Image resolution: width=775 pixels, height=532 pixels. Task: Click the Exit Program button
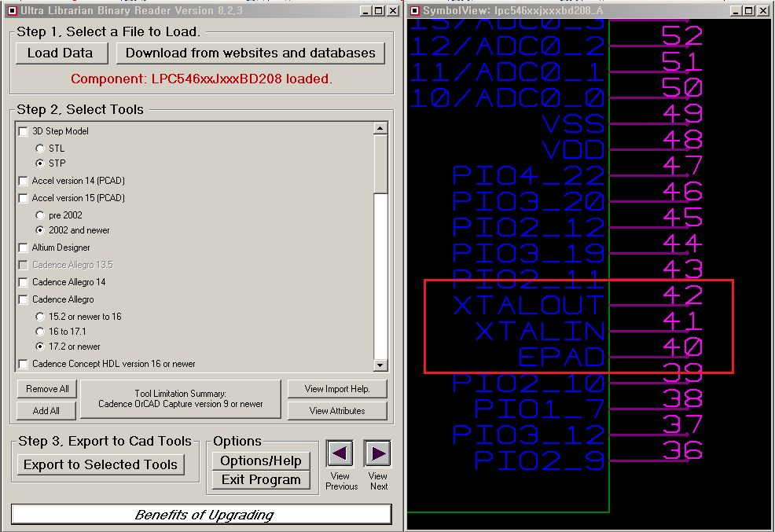click(x=261, y=479)
